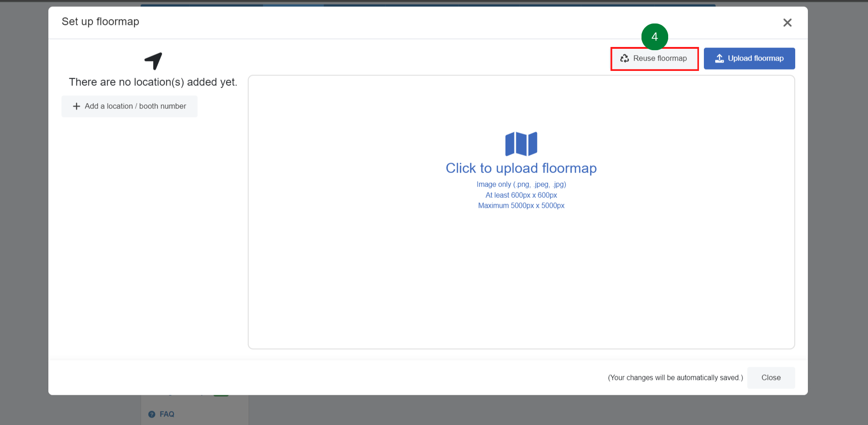868x425 pixels.
Task: Click the Reuse floormap button
Action: tap(654, 59)
